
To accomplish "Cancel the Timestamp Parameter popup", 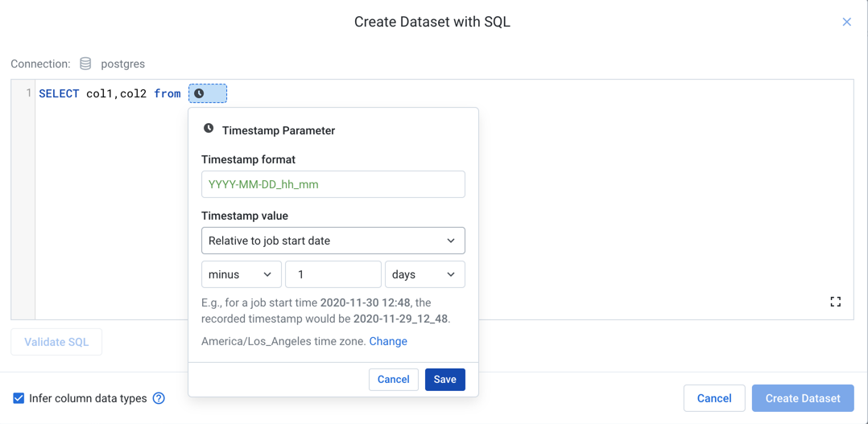I will (x=393, y=380).
